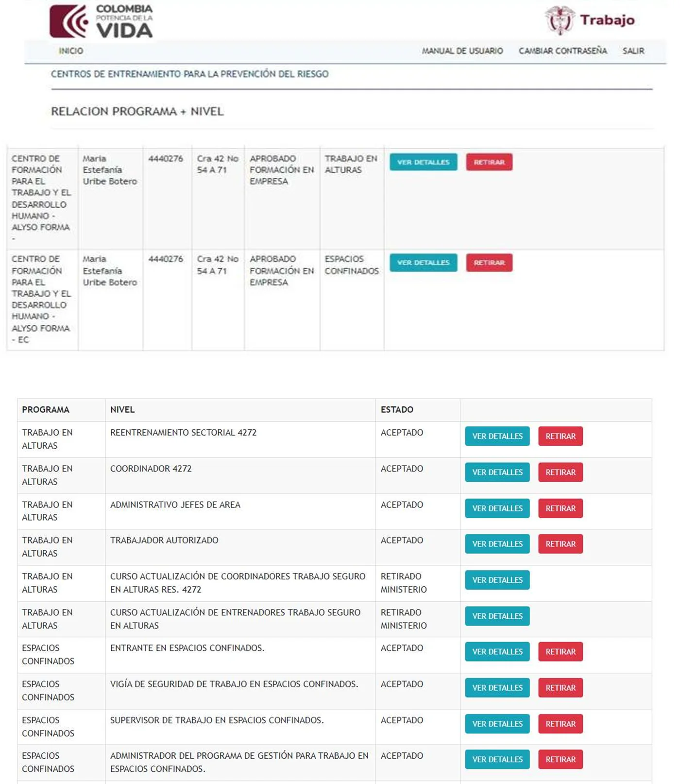Retire the TRABAJADOR AUTORIZADO level

coord(561,544)
